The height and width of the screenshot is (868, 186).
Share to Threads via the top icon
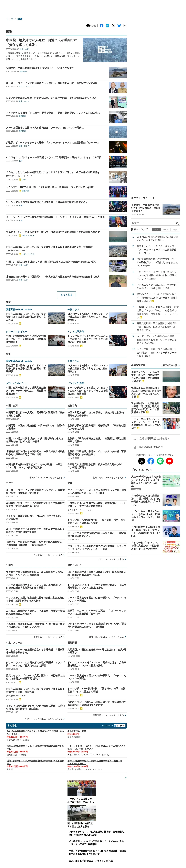(113, 26)
